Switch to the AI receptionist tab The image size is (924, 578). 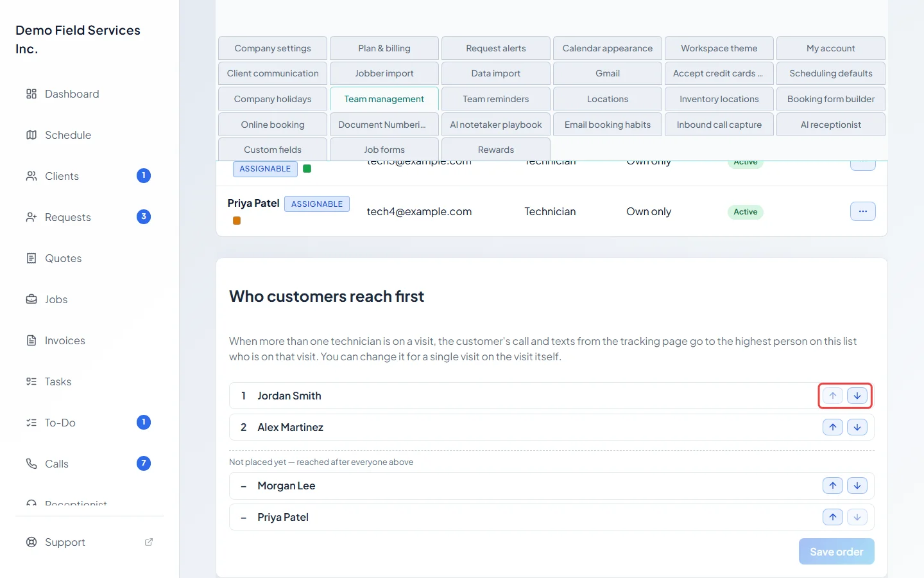tap(831, 125)
